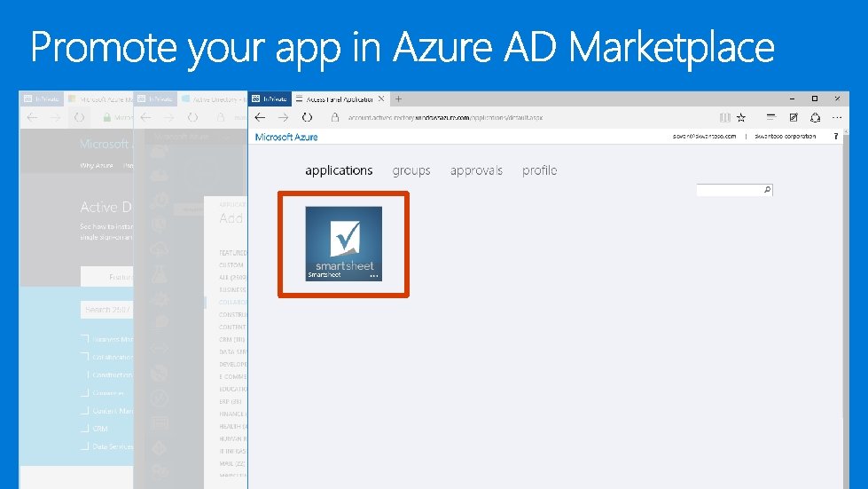Select BUSINESS category in the application list
868x489 pixels.
point(232,289)
